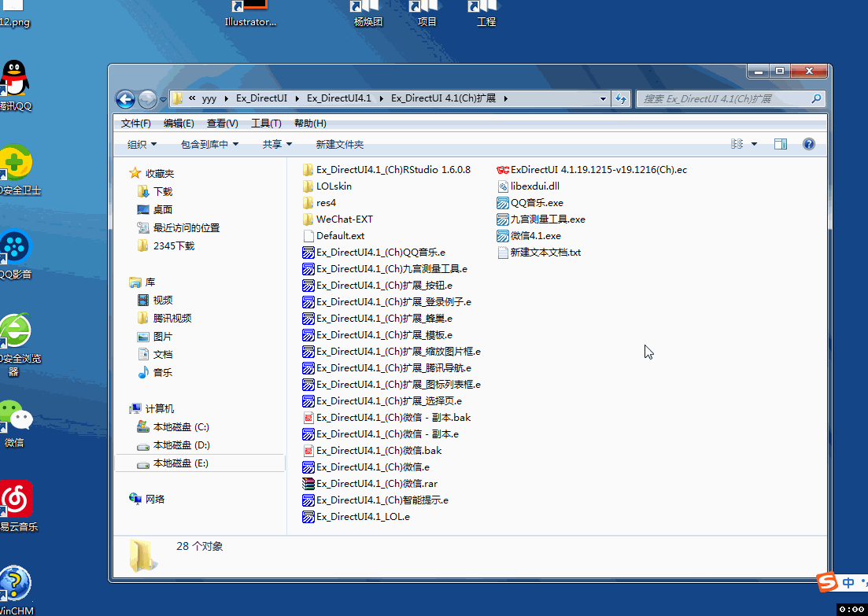
Task: Click the search magnifier icon
Action: click(816, 98)
